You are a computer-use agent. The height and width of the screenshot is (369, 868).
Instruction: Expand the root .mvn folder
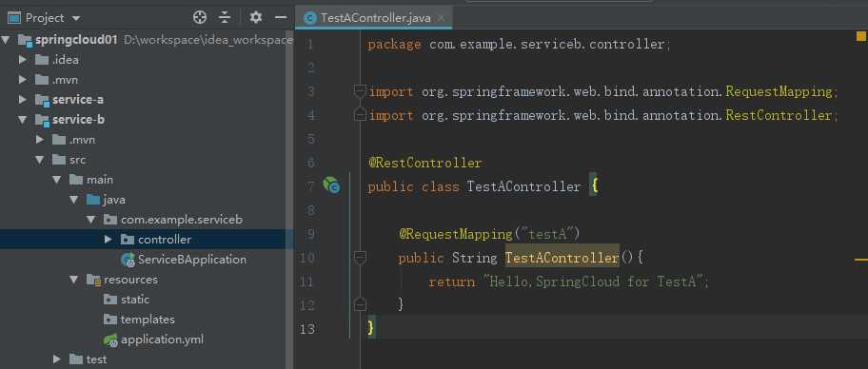(x=23, y=80)
